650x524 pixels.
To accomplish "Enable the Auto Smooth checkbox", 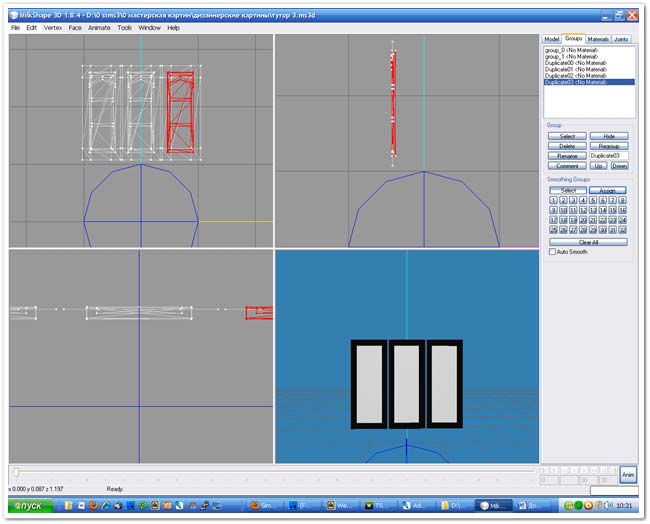I will (x=552, y=252).
